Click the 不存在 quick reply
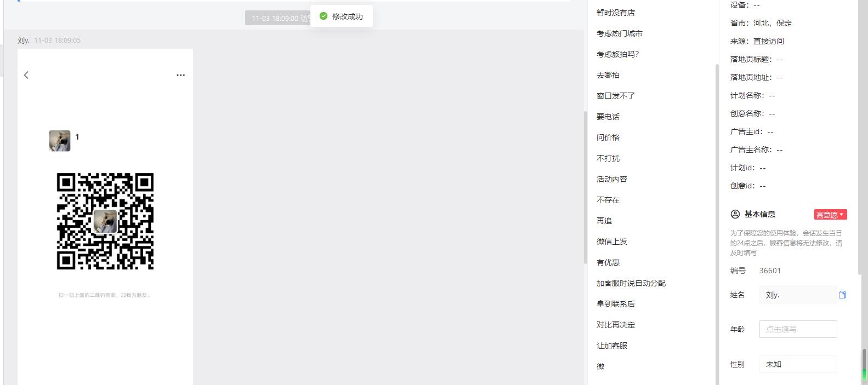Image resolution: width=868 pixels, height=385 pixels. (x=608, y=200)
